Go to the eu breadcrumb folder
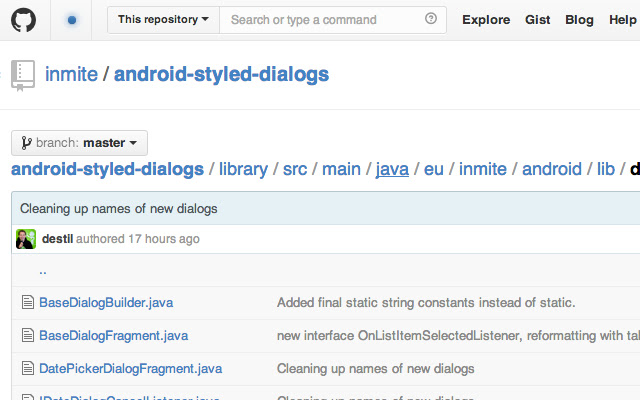640x400 pixels. click(x=433, y=169)
